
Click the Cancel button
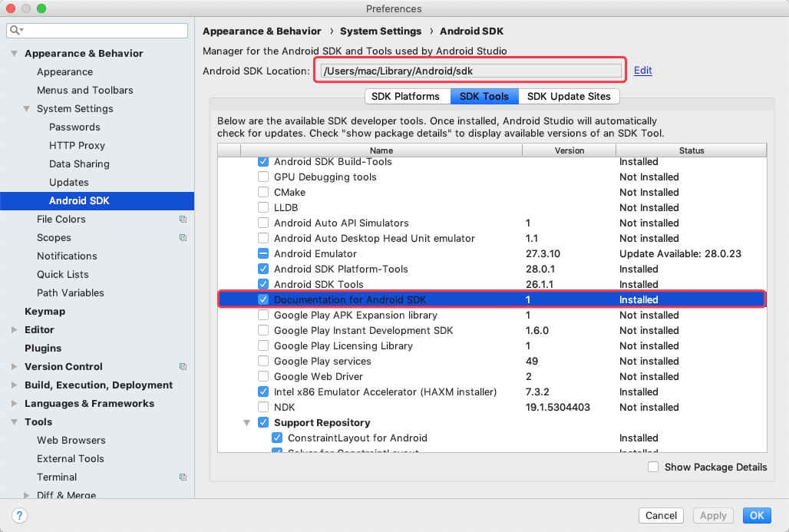661,515
